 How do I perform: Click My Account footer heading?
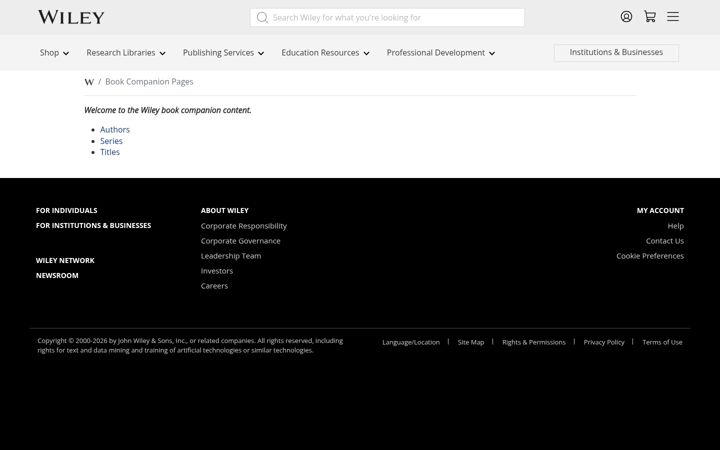pos(660,210)
